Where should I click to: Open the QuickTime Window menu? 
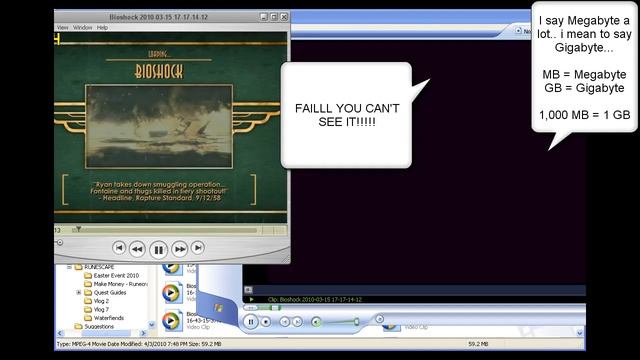click(x=82, y=27)
